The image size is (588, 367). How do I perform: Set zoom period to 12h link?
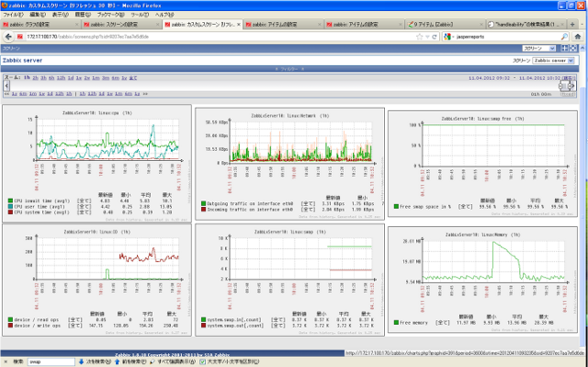pyautogui.click(x=61, y=78)
